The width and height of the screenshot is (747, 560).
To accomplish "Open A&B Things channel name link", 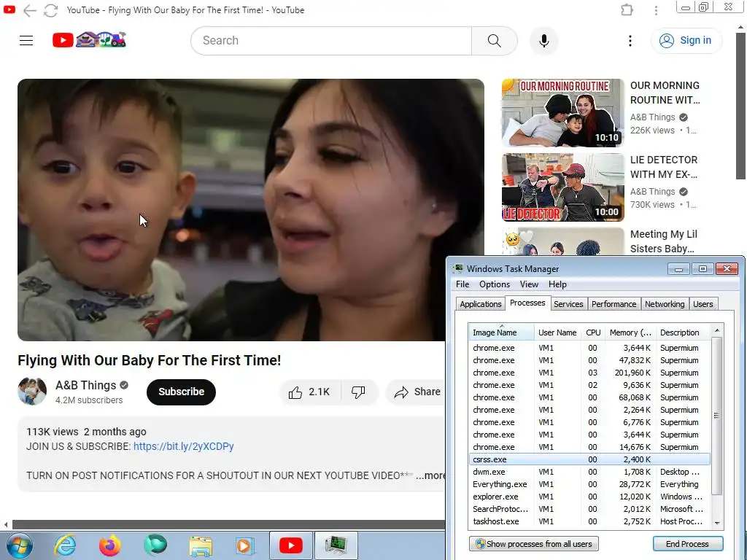I will (86, 385).
